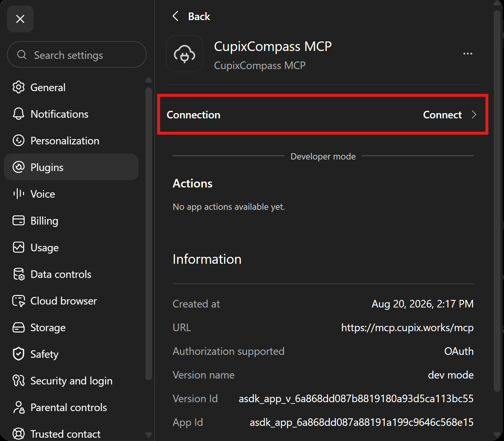Switch to Data controls section
The image size is (504, 441).
click(x=71, y=274)
